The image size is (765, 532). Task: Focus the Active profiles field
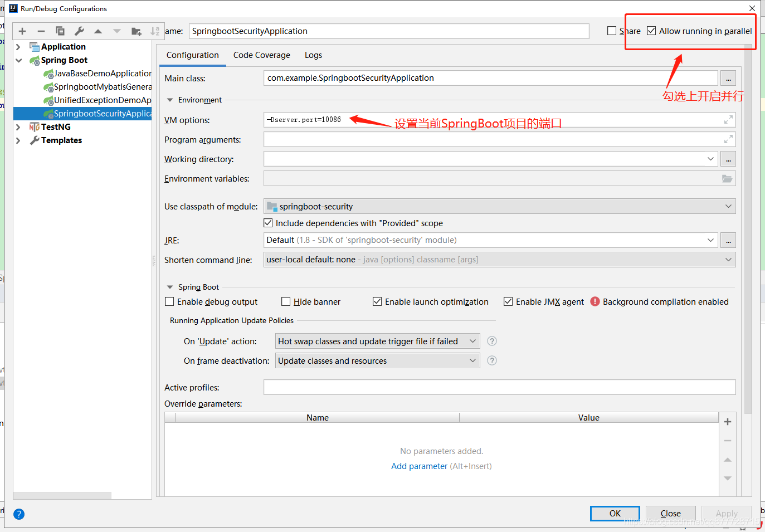500,387
